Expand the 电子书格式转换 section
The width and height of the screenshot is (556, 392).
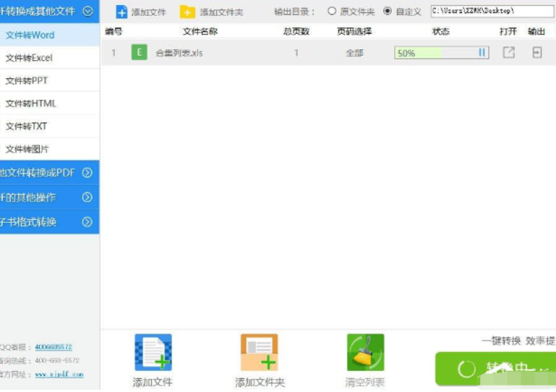[x=87, y=222]
